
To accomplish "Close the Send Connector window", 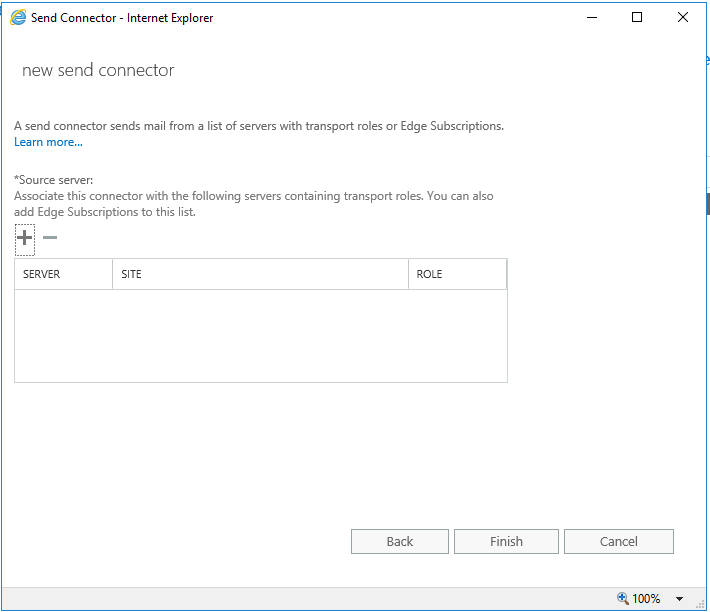I will [x=683, y=18].
